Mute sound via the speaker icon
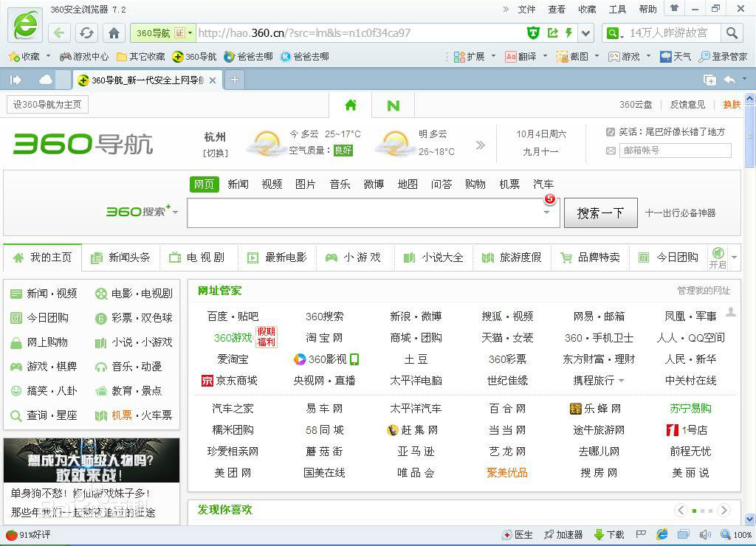This screenshot has height=546, width=756. [705, 535]
